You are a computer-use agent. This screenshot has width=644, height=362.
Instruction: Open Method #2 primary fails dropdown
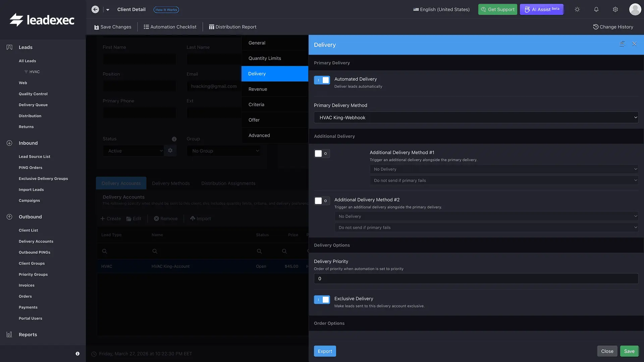[486, 228]
